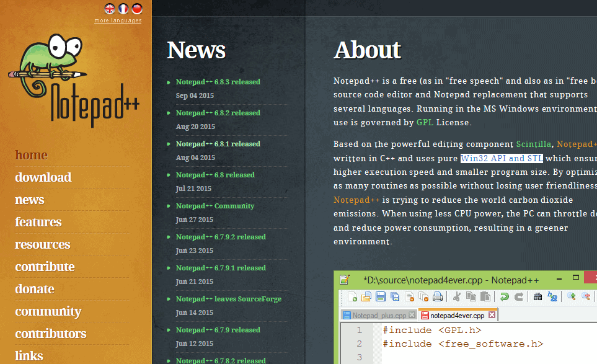597x364 pixels.
Task: Select the Notepad_plus.cpp editor tab
Action: (x=379, y=315)
